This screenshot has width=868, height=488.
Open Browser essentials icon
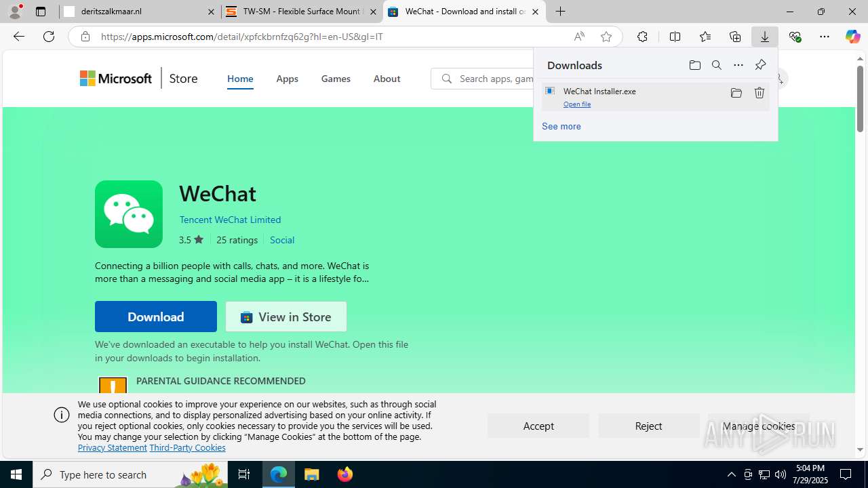(x=795, y=37)
